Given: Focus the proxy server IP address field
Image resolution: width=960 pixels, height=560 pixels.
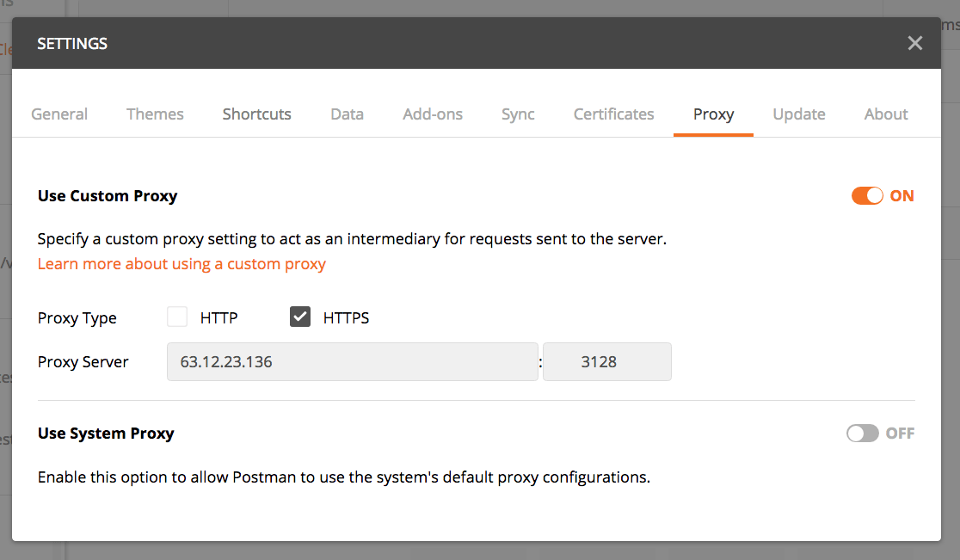Looking at the screenshot, I should 353,361.
